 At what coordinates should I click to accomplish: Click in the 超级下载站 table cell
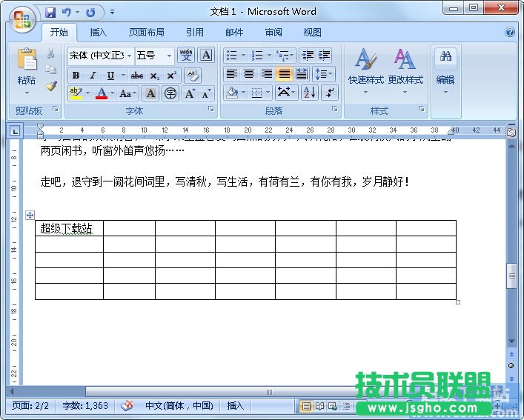68,228
